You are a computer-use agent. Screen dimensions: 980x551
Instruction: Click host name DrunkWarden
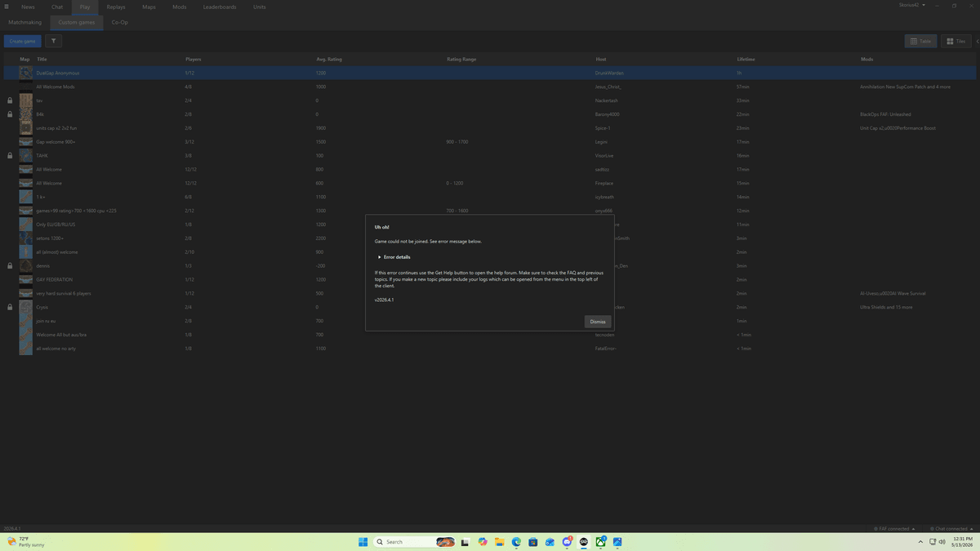coord(609,73)
